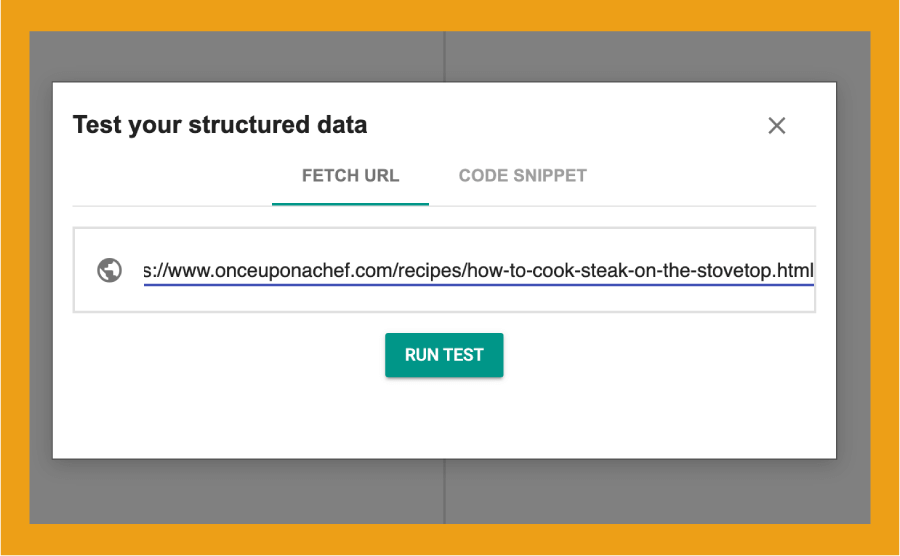Click the globe icon beside the URL
This screenshot has width=900, height=556.
[110, 270]
